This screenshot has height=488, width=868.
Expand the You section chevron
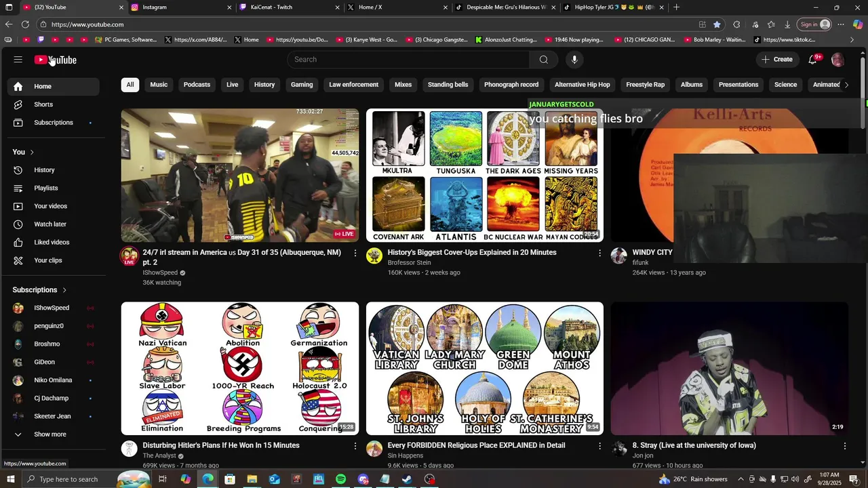(x=32, y=152)
